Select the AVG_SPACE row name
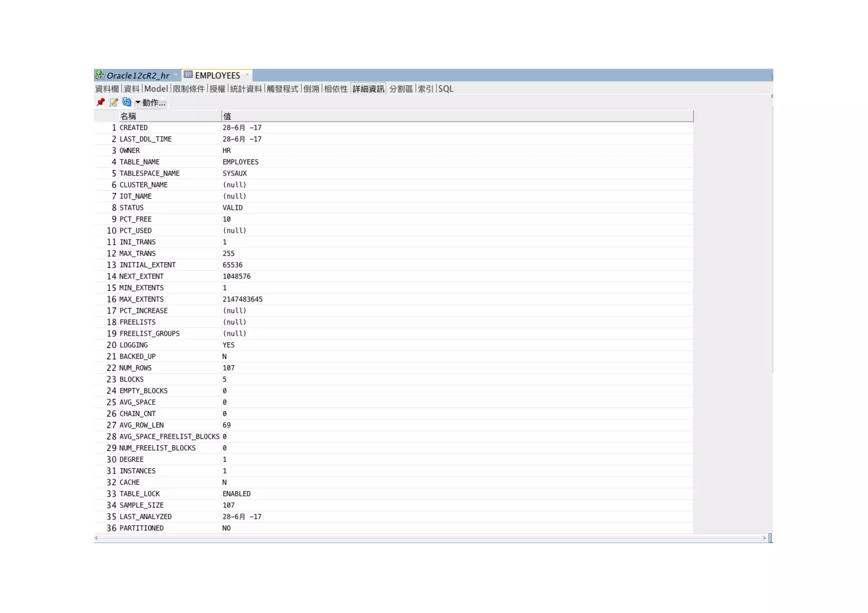The width and height of the screenshot is (868, 613). click(x=138, y=402)
